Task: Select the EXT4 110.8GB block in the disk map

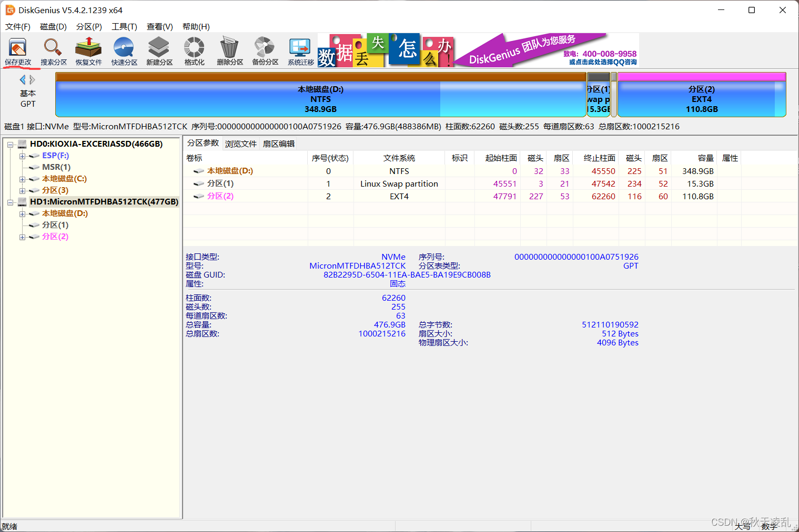Action: (x=702, y=95)
